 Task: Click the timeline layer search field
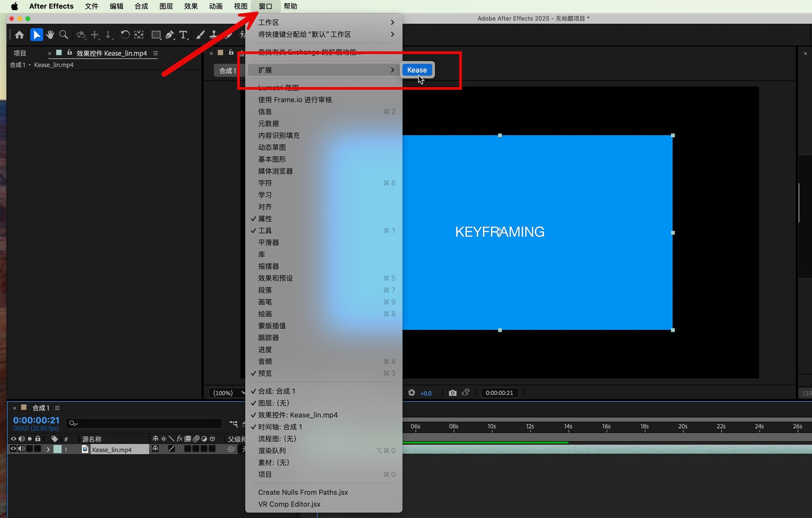tap(144, 423)
